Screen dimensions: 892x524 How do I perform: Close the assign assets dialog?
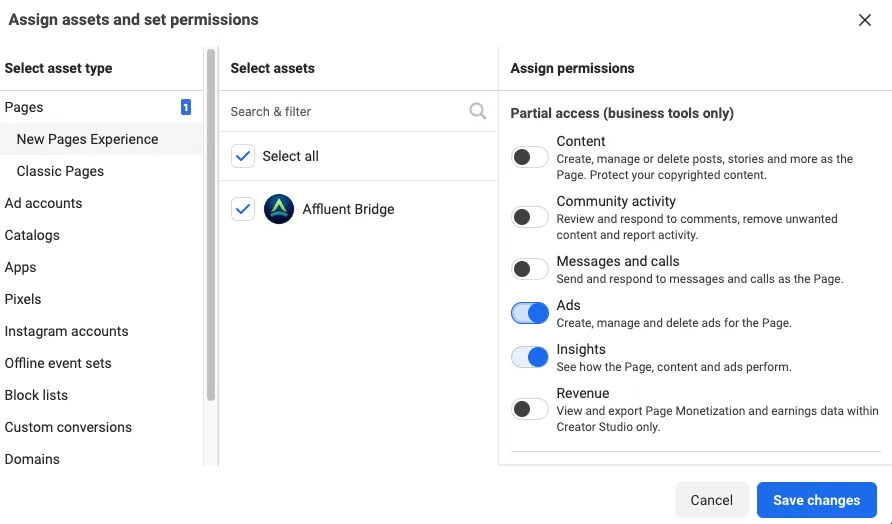865,20
